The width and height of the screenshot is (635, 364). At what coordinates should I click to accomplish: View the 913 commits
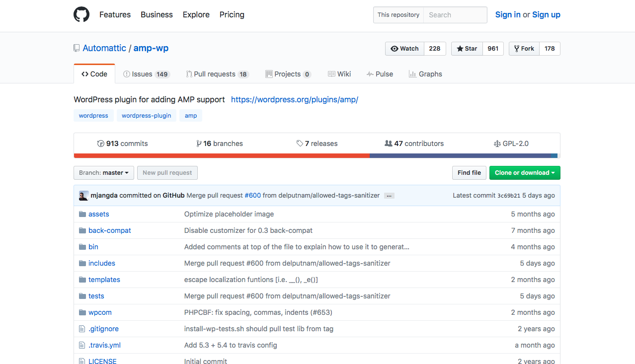click(x=122, y=144)
